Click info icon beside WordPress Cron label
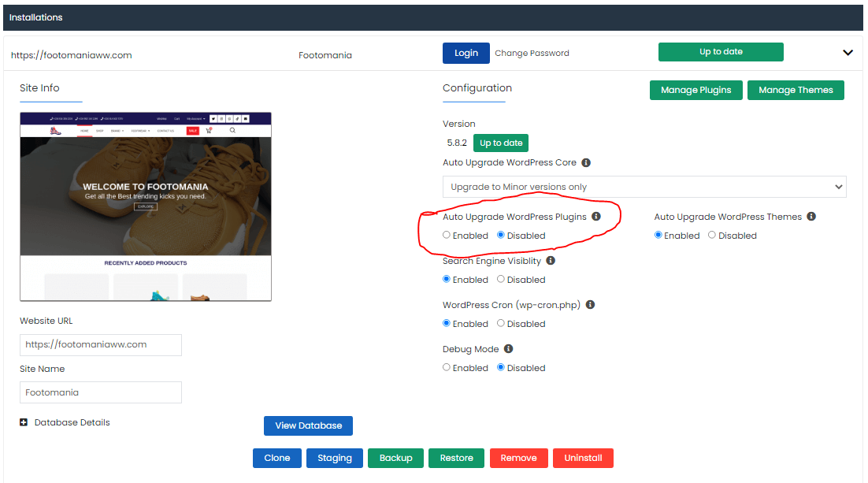The width and height of the screenshot is (868, 483). click(590, 305)
